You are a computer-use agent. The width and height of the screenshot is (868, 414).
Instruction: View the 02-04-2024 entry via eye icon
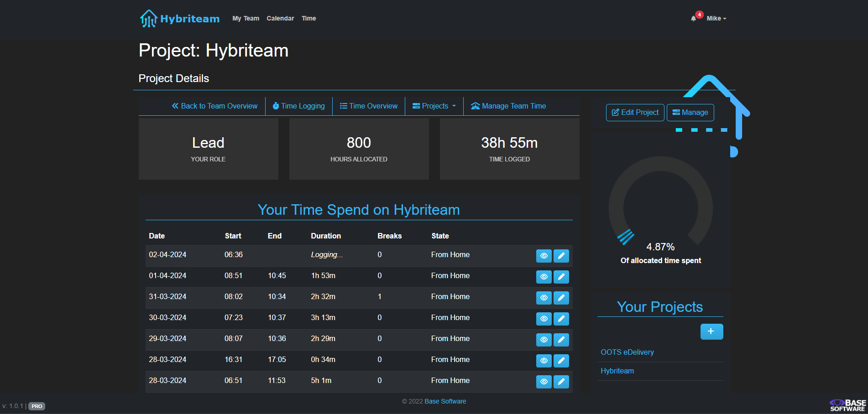click(544, 256)
